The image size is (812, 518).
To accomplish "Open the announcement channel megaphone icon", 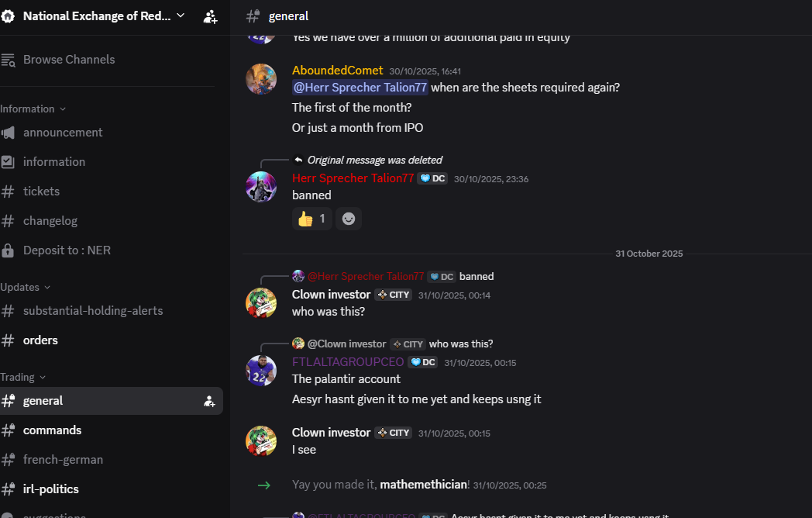I will [x=9, y=133].
